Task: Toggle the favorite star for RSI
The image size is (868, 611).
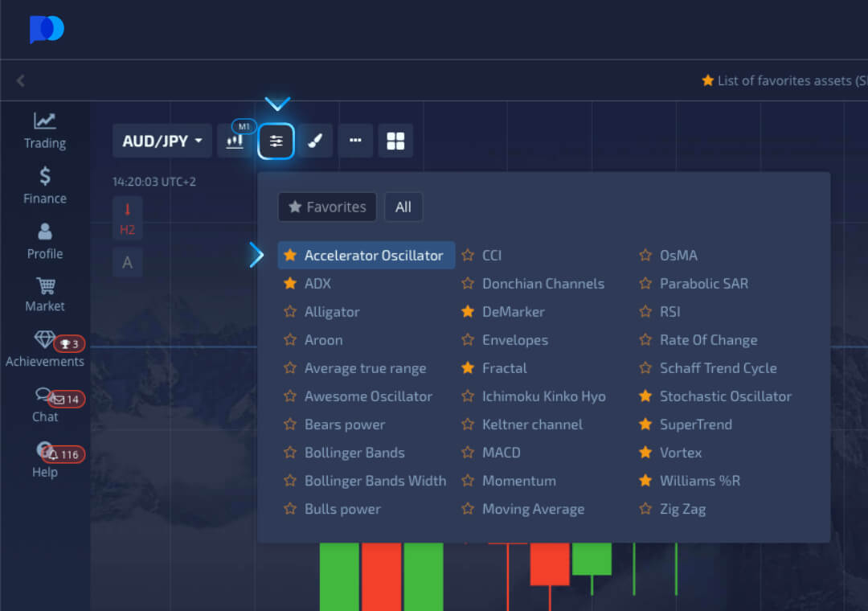Action: click(x=646, y=311)
